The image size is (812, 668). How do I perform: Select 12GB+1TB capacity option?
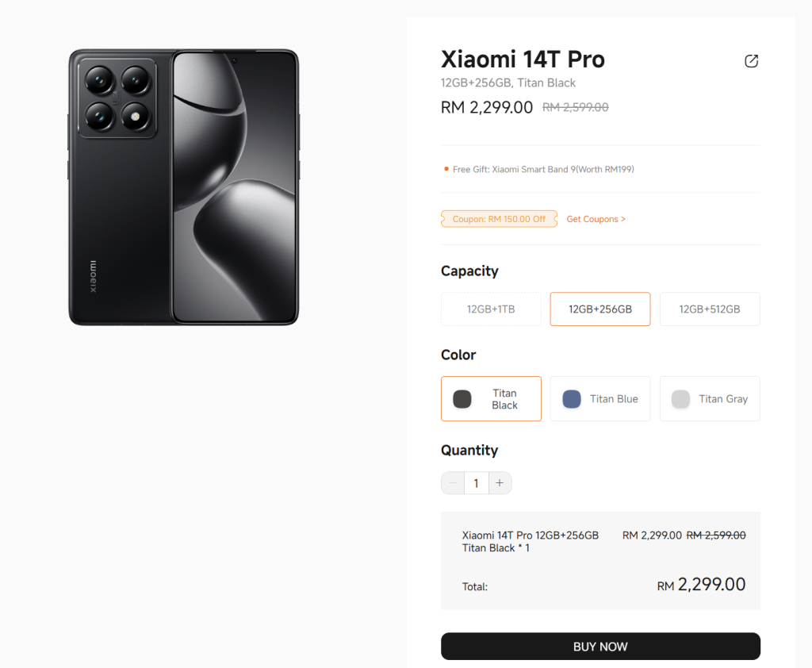pyautogui.click(x=491, y=309)
